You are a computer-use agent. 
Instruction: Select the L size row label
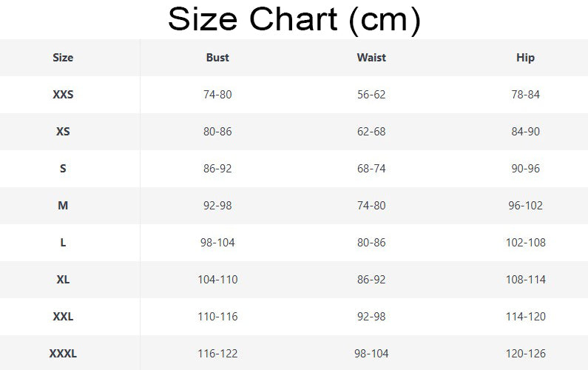click(63, 243)
